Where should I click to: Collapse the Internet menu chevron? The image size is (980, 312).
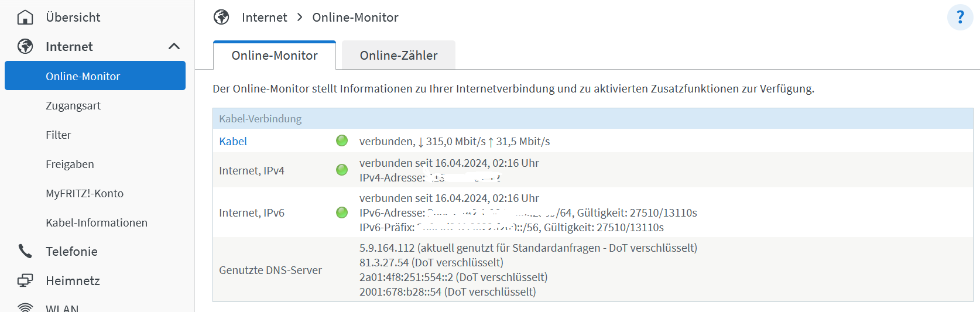[174, 46]
